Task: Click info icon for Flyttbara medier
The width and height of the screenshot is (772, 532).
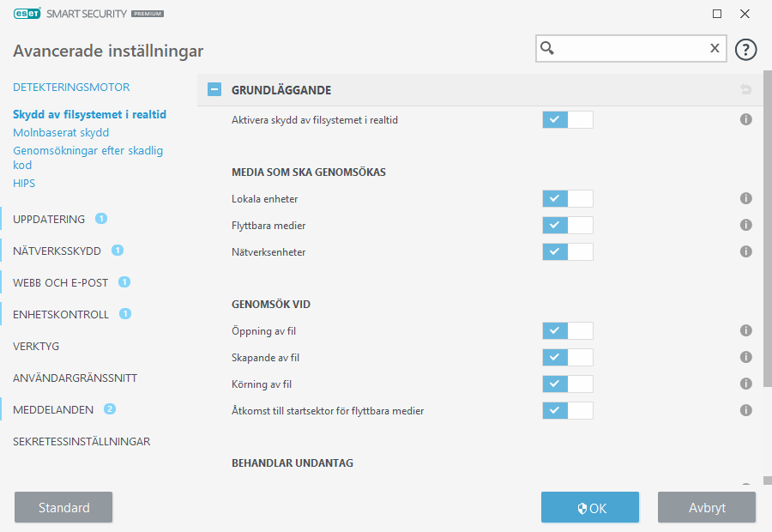Action: [x=745, y=226]
